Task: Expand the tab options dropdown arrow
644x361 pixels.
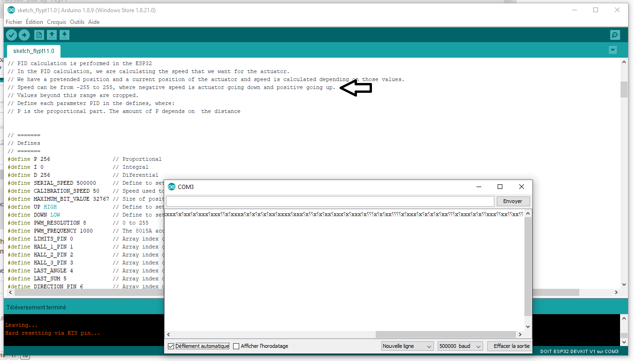Action: coord(612,50)
